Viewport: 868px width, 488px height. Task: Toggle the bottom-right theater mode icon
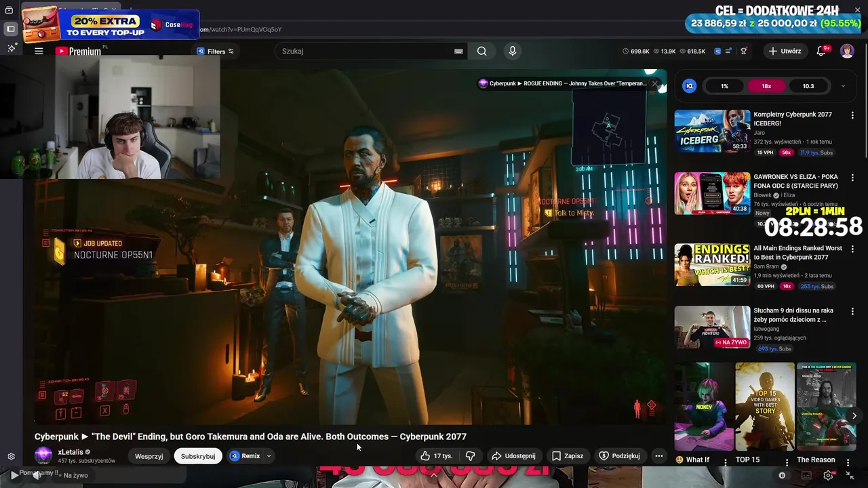pyautogui.click(x=806, y=476)
